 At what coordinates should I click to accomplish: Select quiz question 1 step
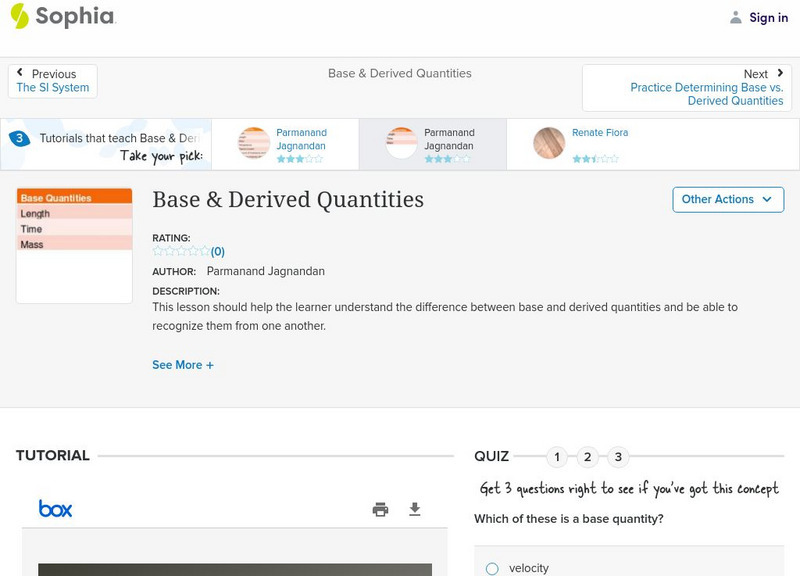pos(557,457)
